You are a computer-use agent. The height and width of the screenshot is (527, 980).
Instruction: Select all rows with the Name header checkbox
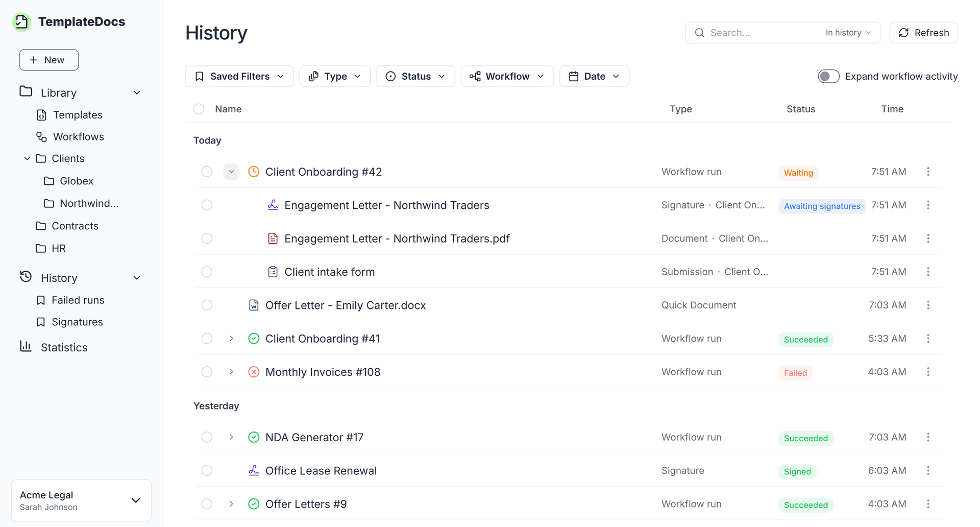click(x=199, y=109)
